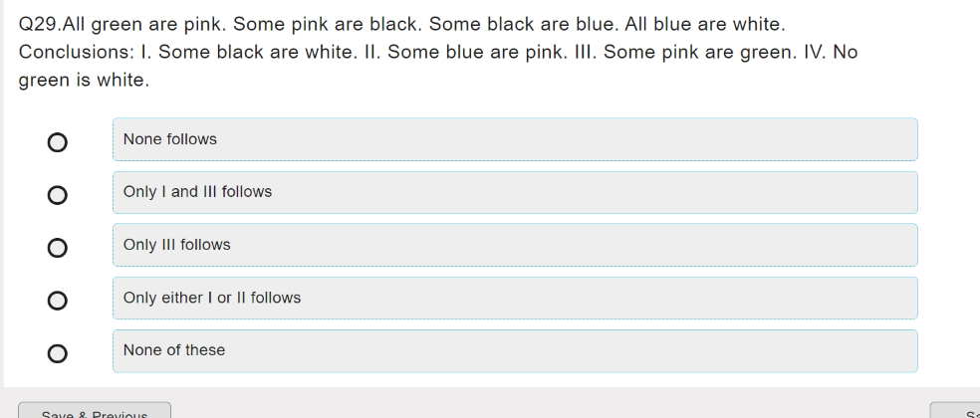Select the radio button for None follows

click(x=58, y=142)
